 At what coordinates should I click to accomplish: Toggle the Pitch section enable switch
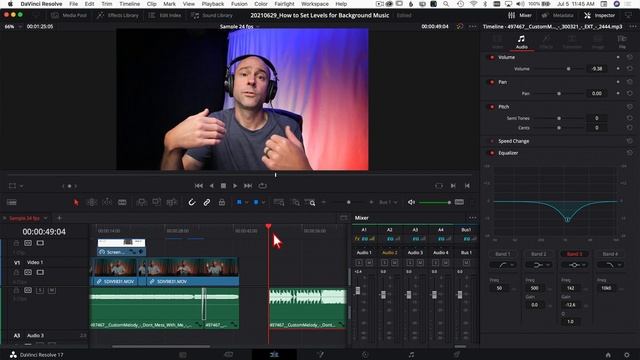point(491,107)
